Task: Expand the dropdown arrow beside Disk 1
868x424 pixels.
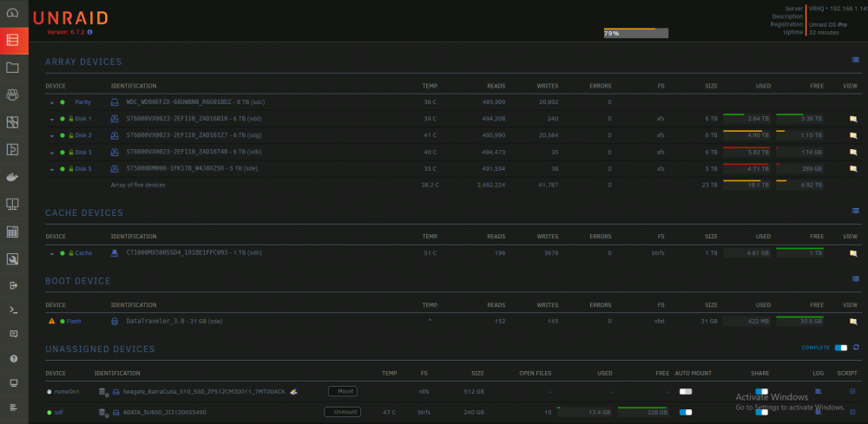Action: pos(52,120)
